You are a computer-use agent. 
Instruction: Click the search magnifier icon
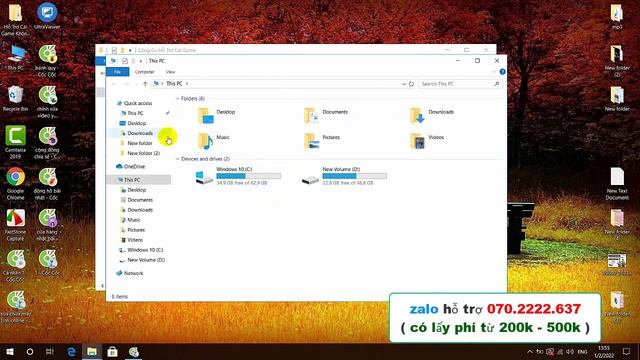click(497, 84)
